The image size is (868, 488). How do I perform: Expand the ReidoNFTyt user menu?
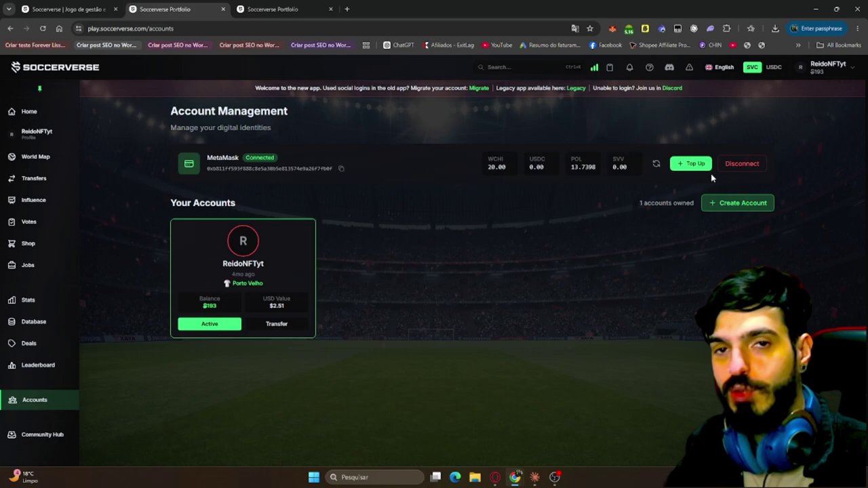[x=825, y=67]
